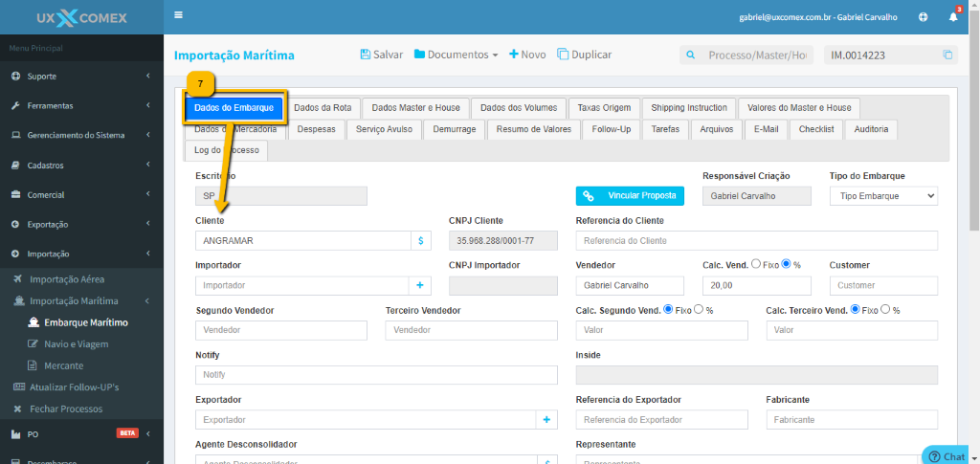Screen dimensions: 980x464
Task: Open the Auditoria tab
Action: [x=871, y=129]
